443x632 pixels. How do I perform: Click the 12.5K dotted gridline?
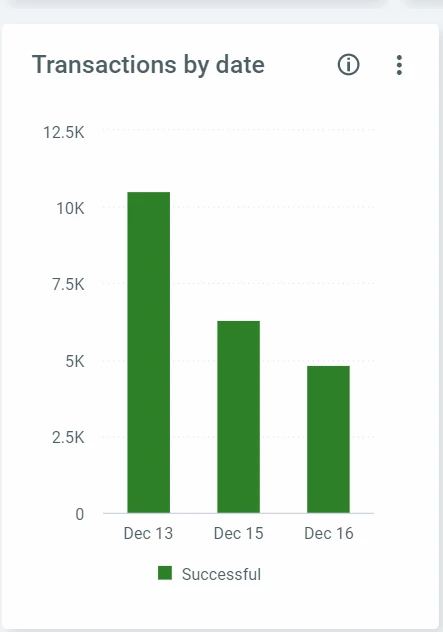[x=239, y=130]
